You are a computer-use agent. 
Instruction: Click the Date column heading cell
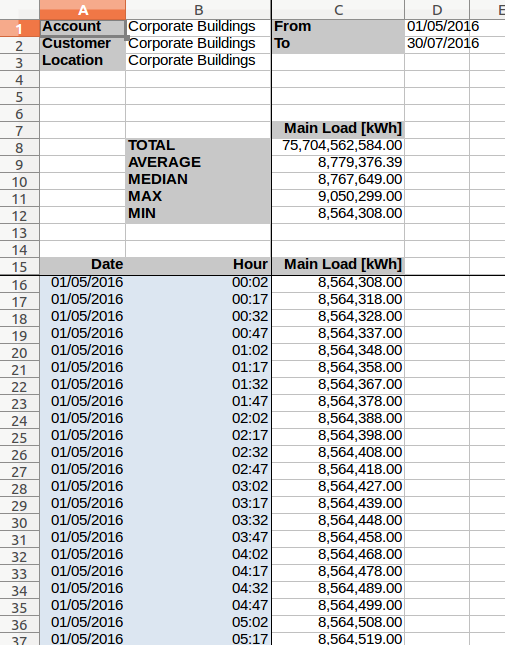pyautogui.click(x=83, y=264)
